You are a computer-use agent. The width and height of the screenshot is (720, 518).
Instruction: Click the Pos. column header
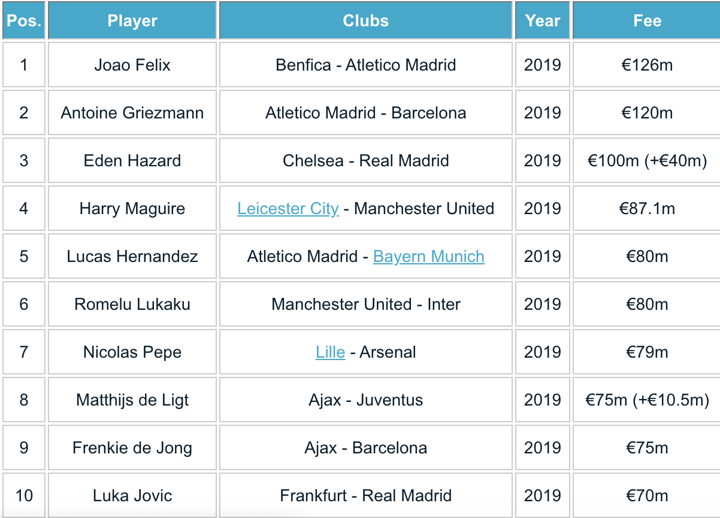23,20
